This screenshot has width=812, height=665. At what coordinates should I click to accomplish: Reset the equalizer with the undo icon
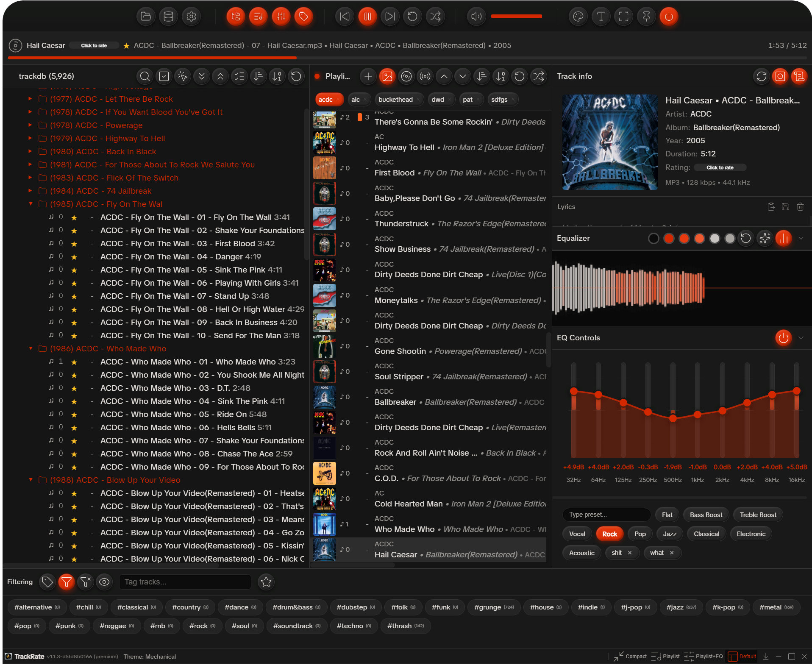746,238
